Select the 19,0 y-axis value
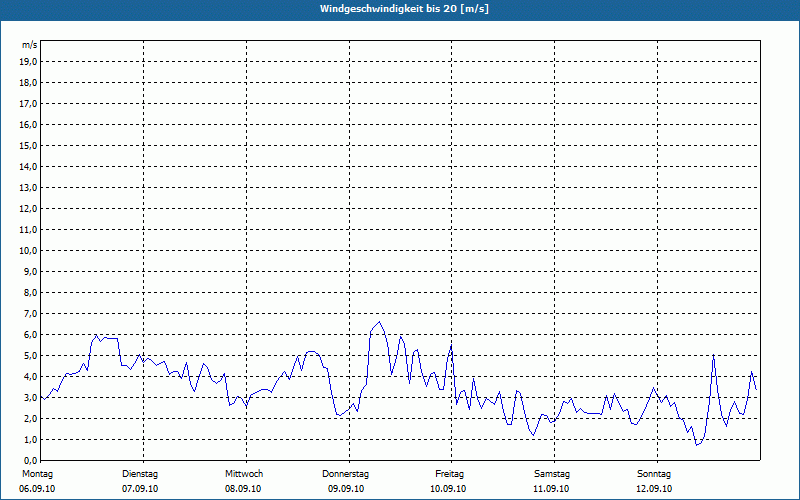The height and width of the screenshot is (500, 800). point(29,62)
